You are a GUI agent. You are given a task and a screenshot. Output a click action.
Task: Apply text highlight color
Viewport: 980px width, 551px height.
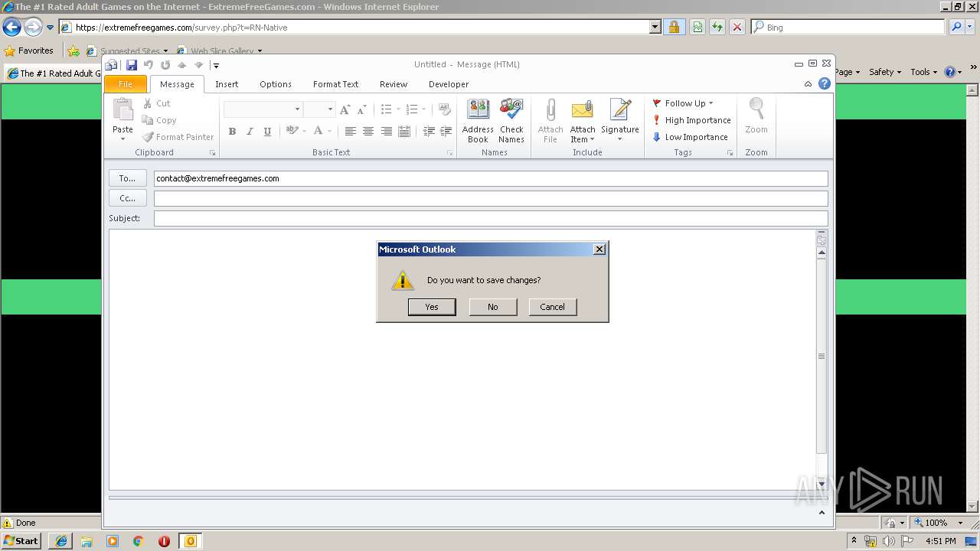292,131
